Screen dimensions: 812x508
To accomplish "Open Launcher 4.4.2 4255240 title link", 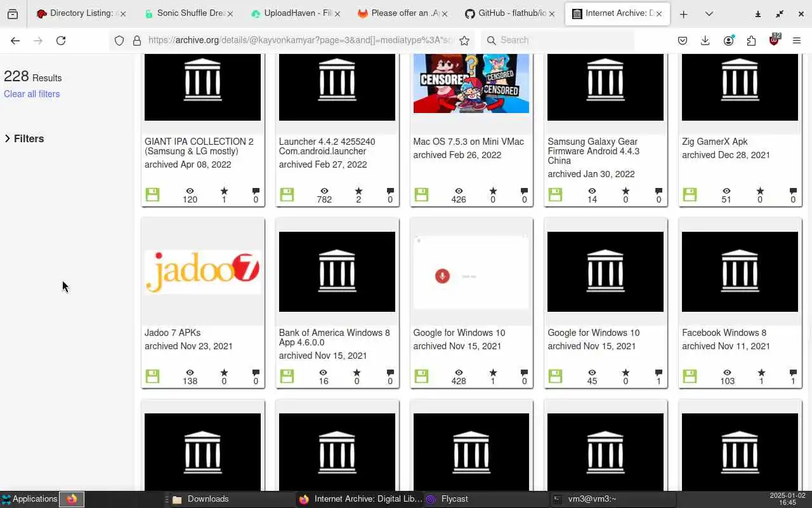I will click(x=327, y=147).
